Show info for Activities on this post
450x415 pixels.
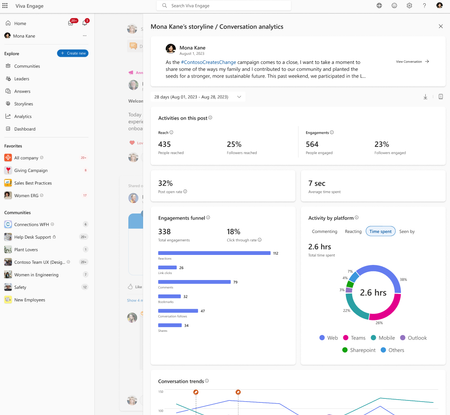210,118
